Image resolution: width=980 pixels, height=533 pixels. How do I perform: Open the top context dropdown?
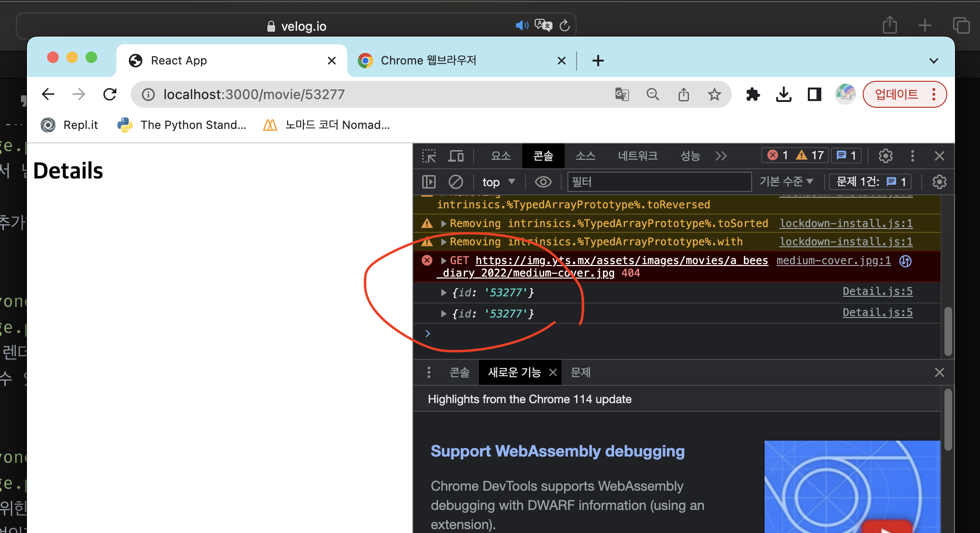pos(499,182)
